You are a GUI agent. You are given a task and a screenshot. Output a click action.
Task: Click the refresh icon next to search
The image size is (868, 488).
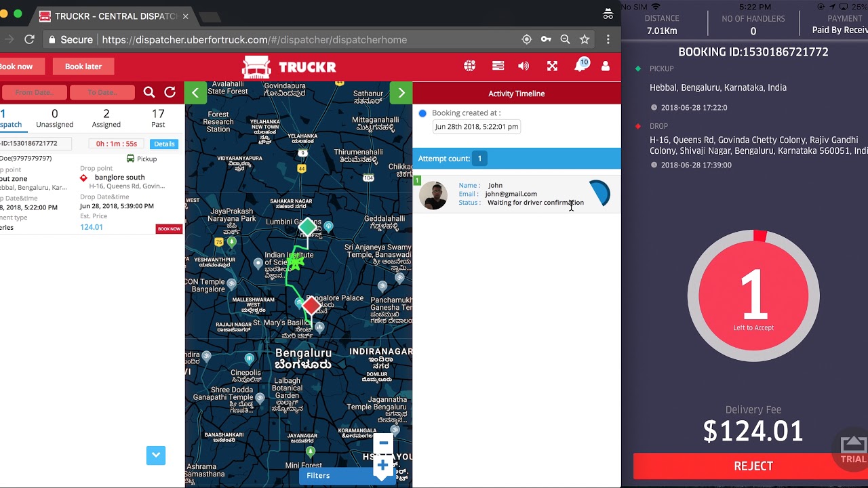(170, 92)
